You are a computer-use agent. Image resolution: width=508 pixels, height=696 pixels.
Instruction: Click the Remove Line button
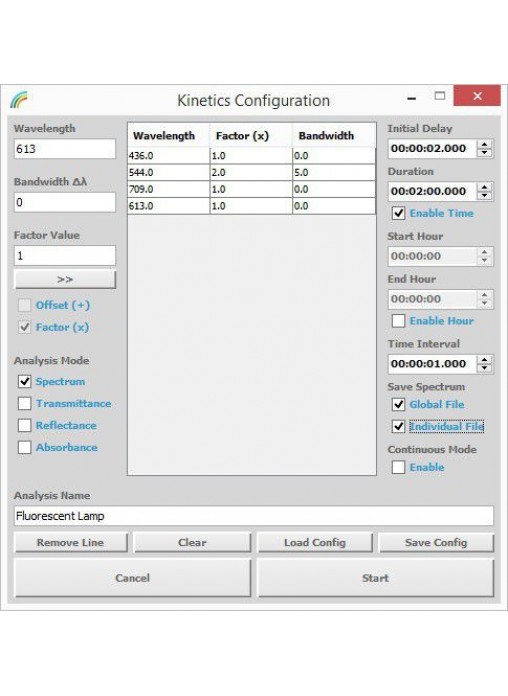click(71, 542)
